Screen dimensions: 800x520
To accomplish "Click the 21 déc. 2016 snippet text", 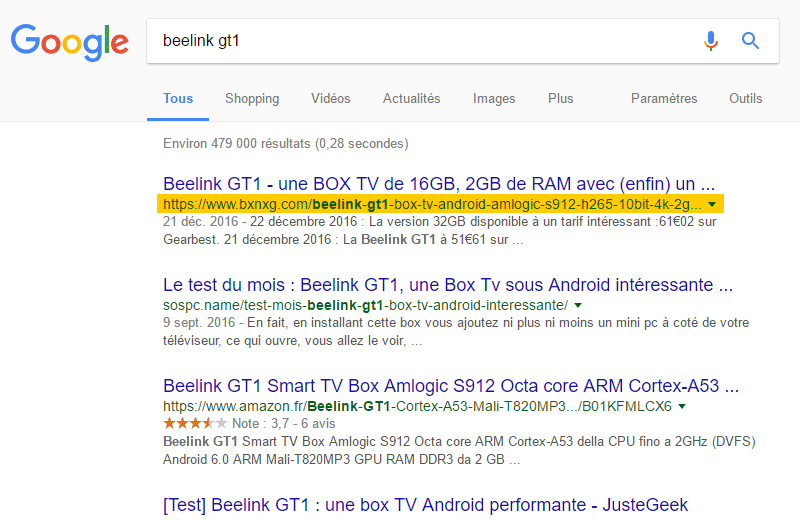I will 440,230.
